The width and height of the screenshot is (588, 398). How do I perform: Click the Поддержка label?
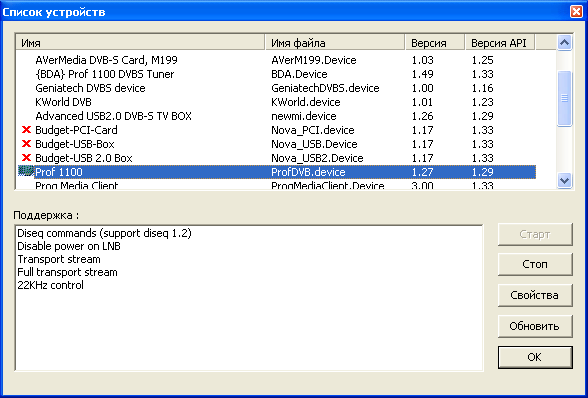click(46, 215)
